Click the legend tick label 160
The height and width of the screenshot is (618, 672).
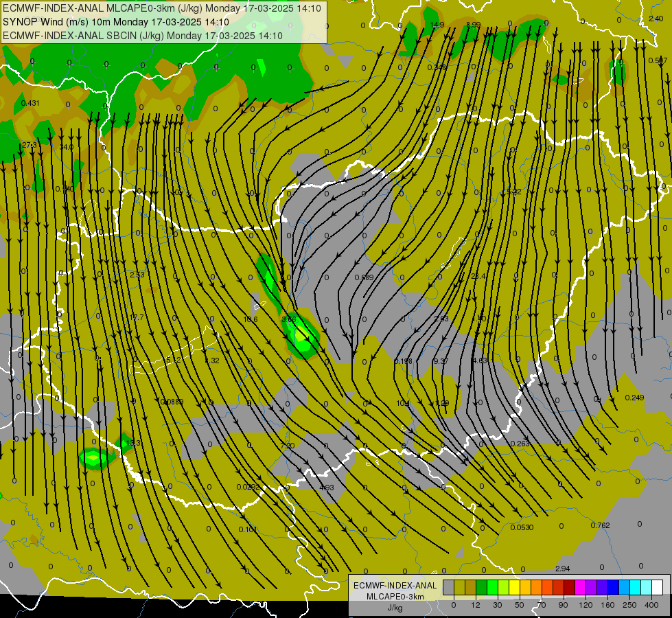pyautogui.click(x=607, y=605)
